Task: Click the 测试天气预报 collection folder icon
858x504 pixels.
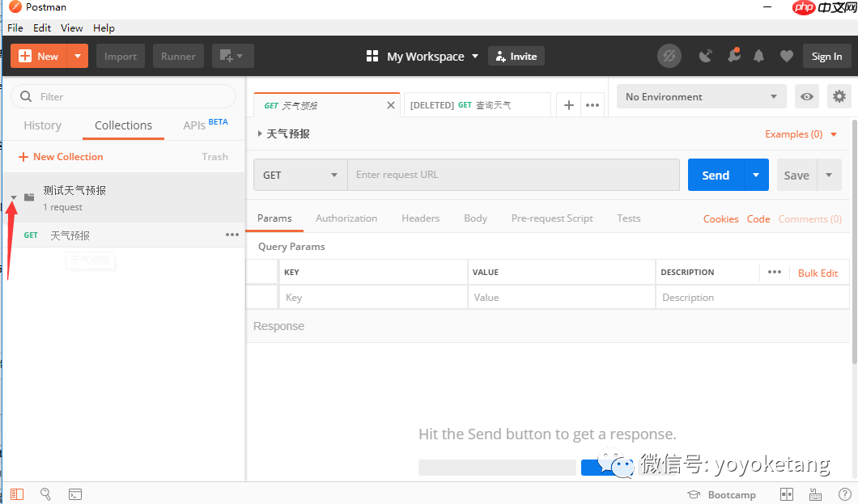Action: [30, 197]
